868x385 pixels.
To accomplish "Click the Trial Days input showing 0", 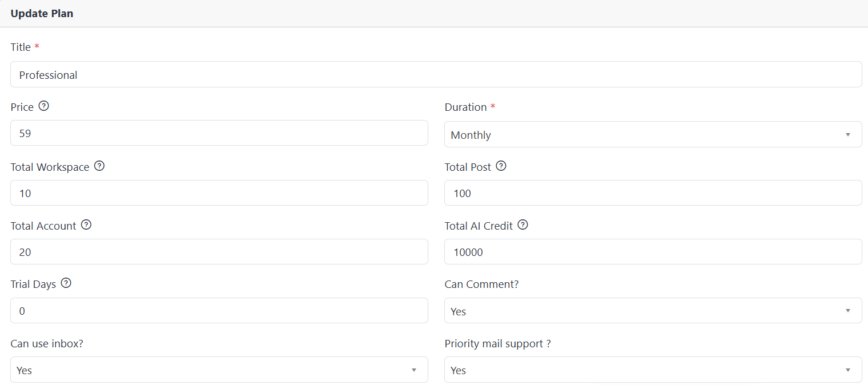I will 219,311.
